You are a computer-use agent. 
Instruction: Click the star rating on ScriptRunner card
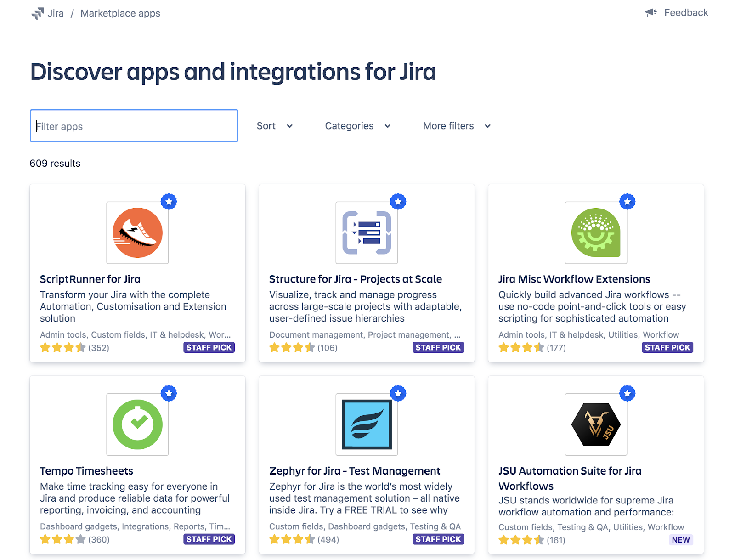(63, 348)
